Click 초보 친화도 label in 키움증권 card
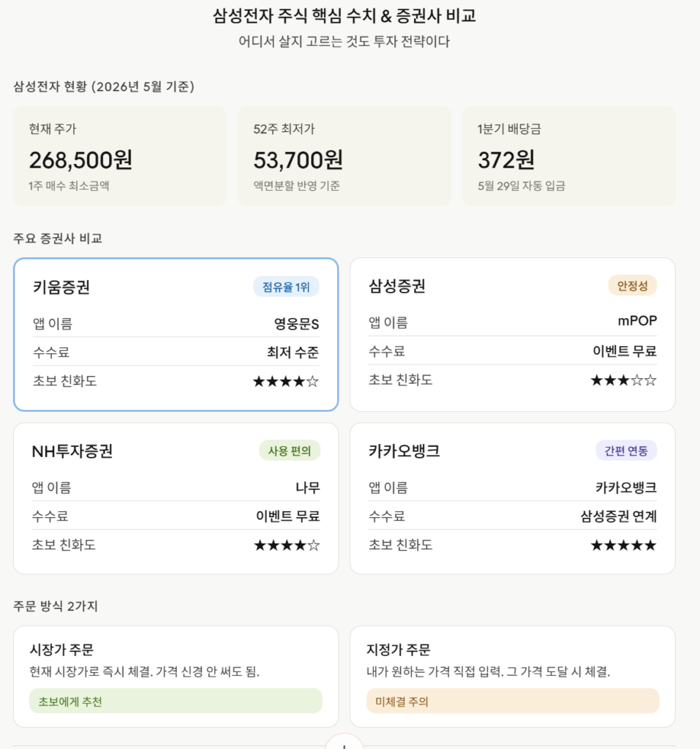 [x=64, y=381]
